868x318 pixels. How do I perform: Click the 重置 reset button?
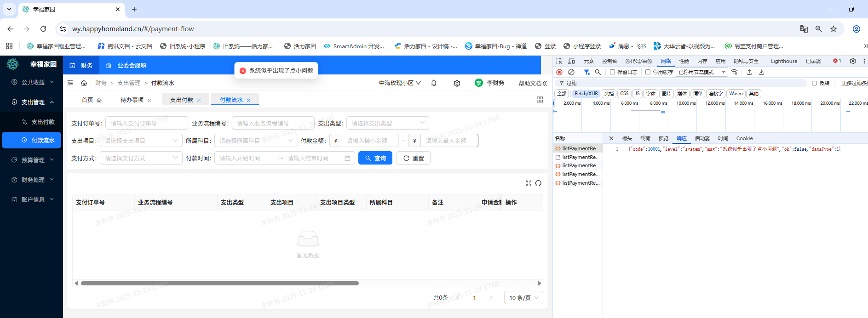click(414, 158)
